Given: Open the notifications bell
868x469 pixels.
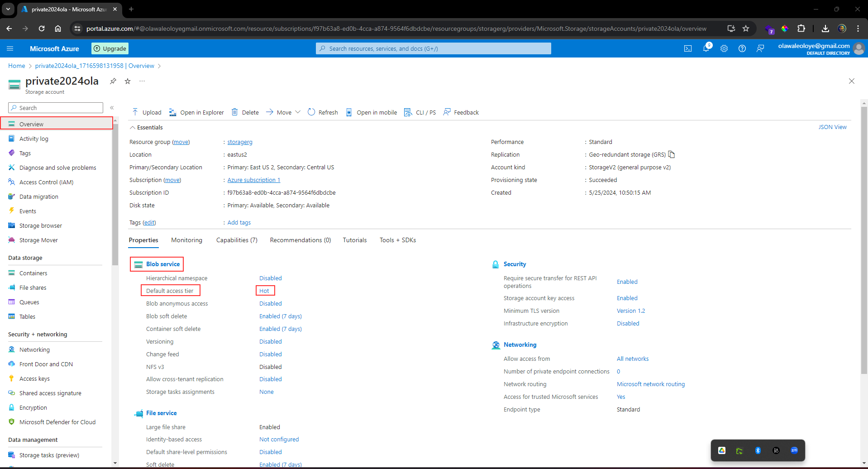Looking at the screenshot, I should point(706,48).
